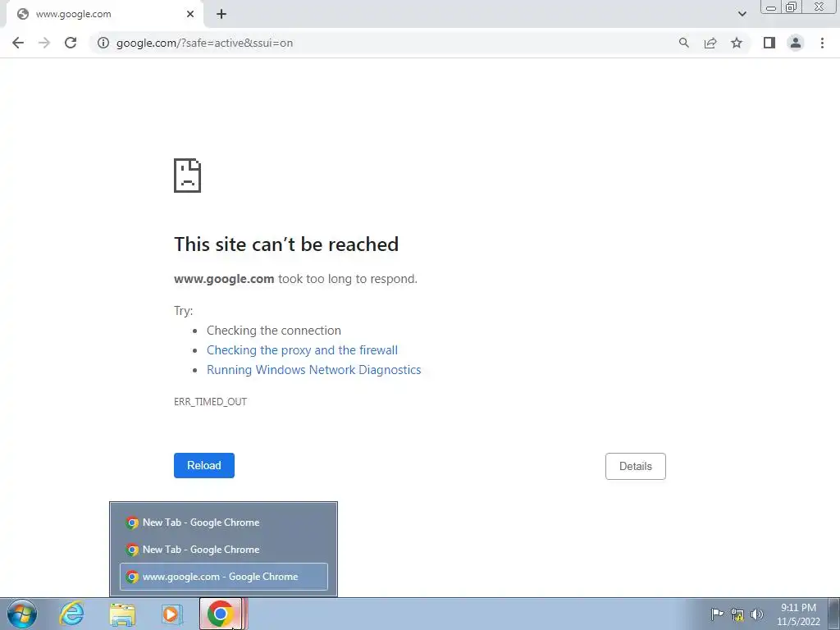The height and width of the screenshot is (630, 840).
Task: Open volume speaker tray icon
Action: pos(757,614)
